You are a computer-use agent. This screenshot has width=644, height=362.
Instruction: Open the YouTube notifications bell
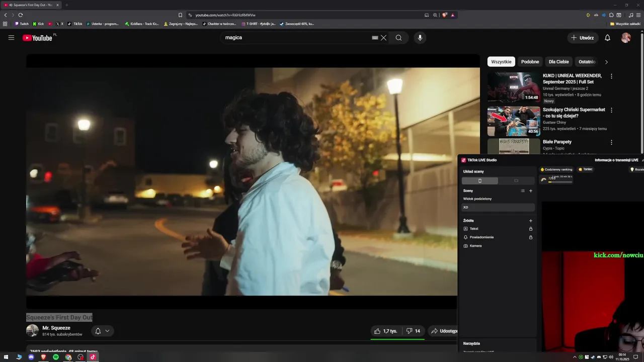607,38
